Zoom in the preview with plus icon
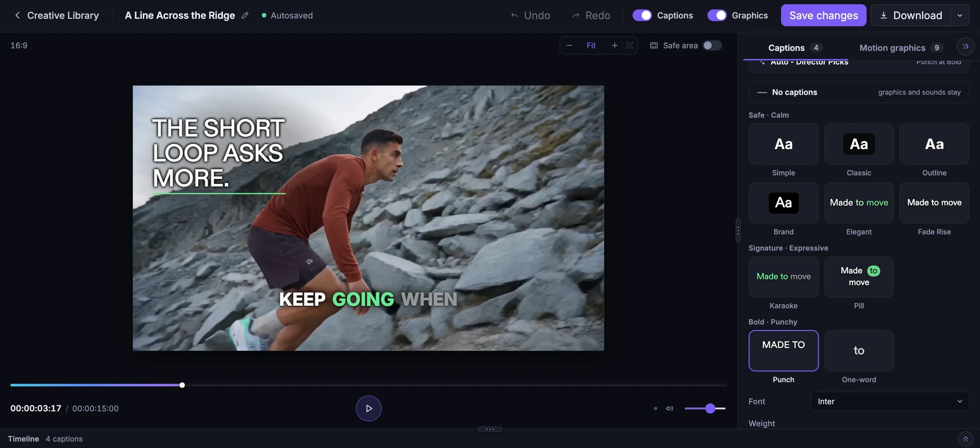 pos(614,45)
